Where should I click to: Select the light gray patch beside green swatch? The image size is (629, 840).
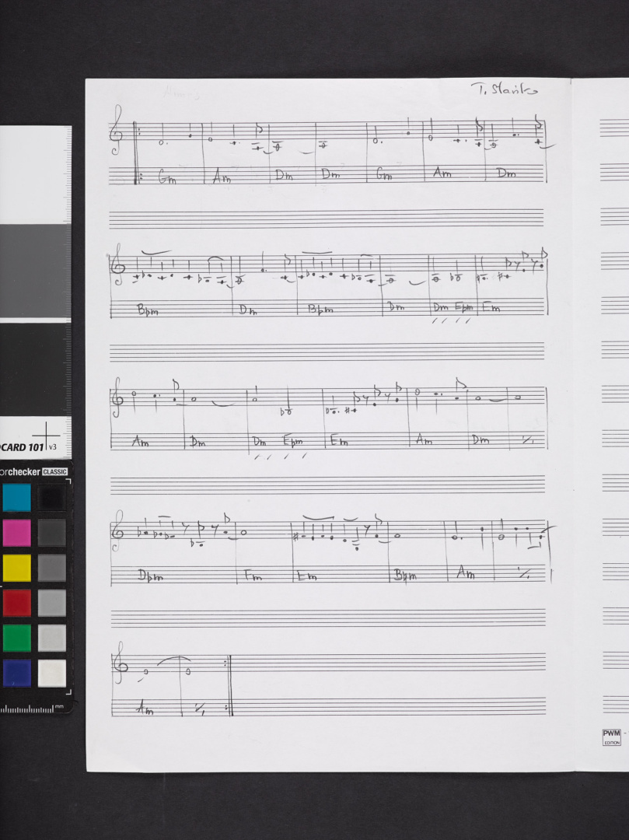52,638
